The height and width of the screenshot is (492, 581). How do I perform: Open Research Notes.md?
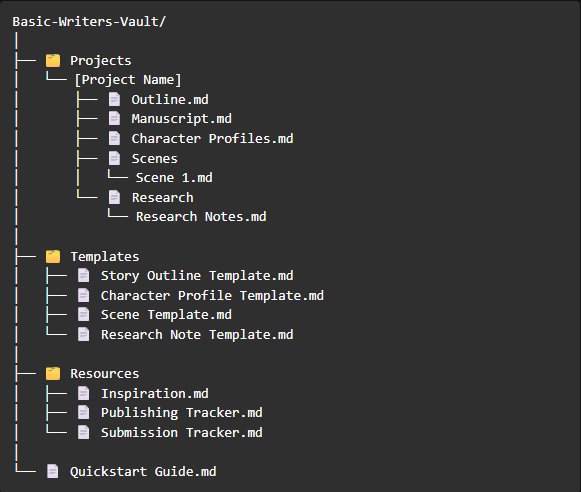(x=201, y=216)
